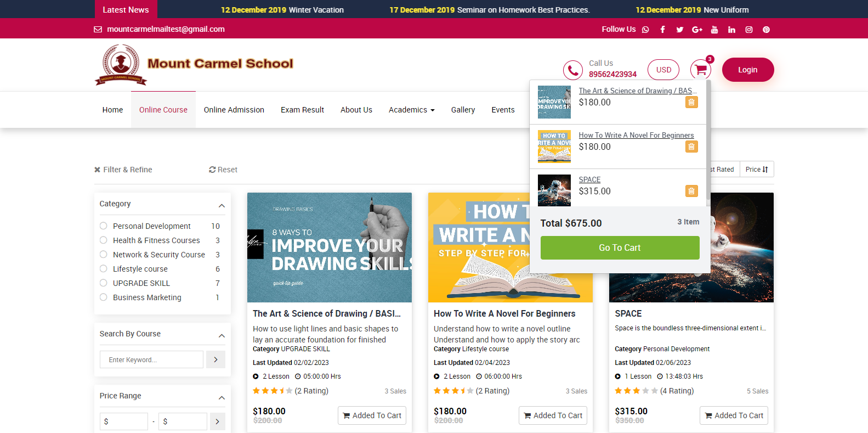
Task: Collapse the Category filter panel
Action: tap(222, 205)
